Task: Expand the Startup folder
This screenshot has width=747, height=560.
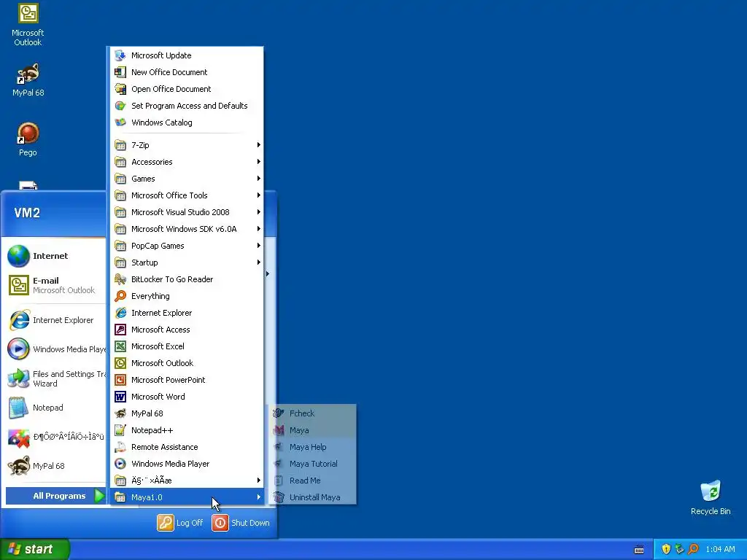Action: (187, 262)
